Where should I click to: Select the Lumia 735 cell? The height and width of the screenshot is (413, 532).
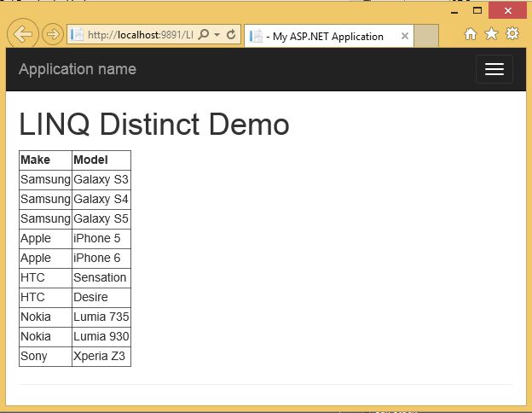coord(101,317)
